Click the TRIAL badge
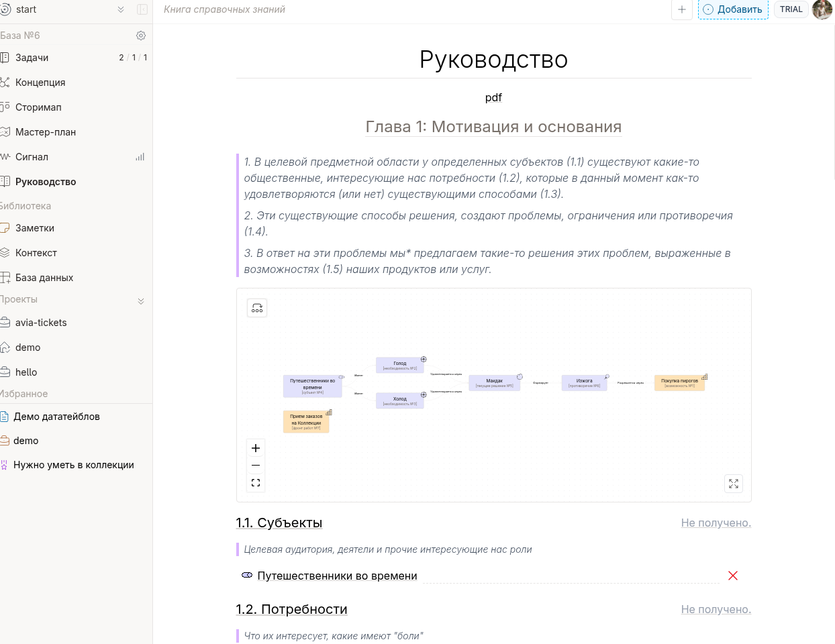This screenshot has height=644, width=835. pyautogui.click(x=791, y=9)
